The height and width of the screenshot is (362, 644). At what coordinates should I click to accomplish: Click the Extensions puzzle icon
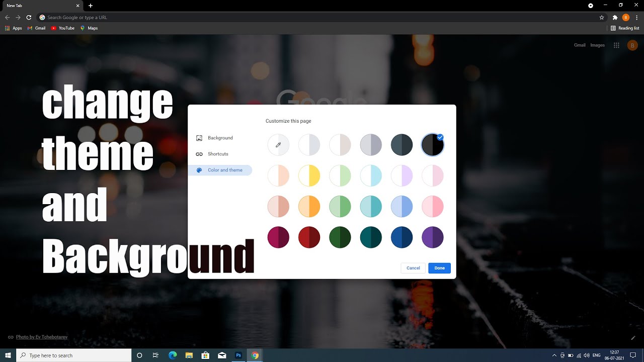click(615, 17)
